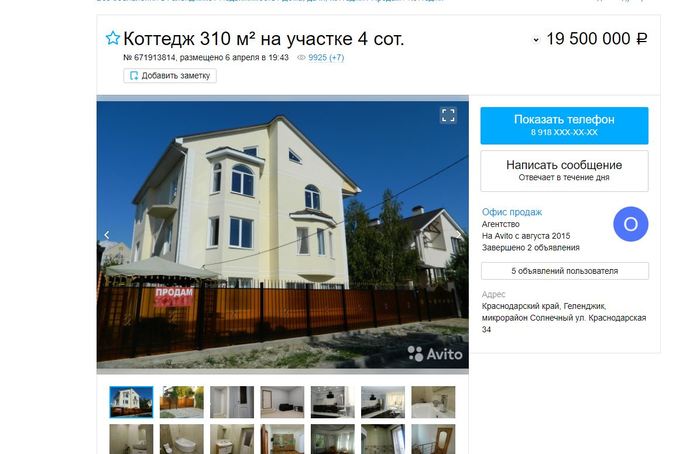Select the first house exterior thumbnail

pos(131,402)
